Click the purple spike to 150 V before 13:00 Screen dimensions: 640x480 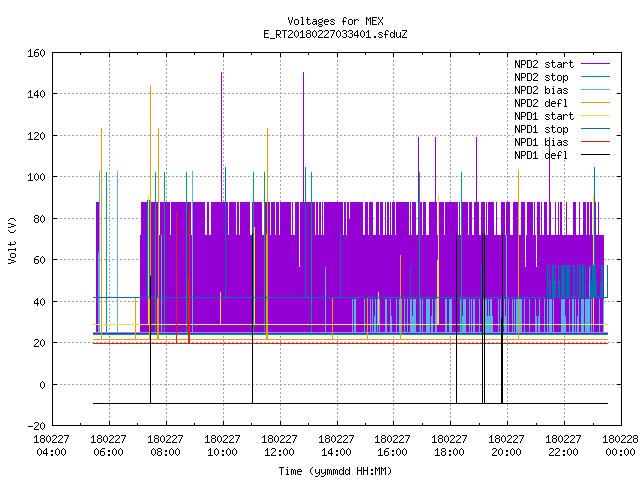(x=303, y=137)
